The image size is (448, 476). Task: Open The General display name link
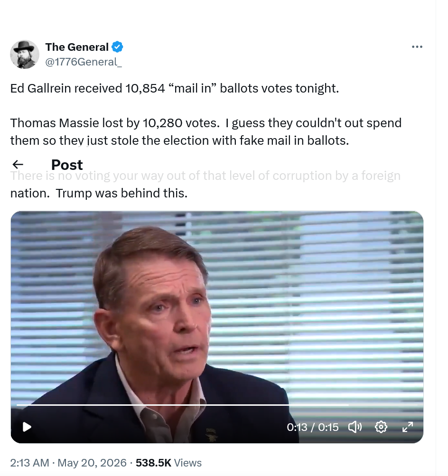pyautogui.click(x=77, y=47)
